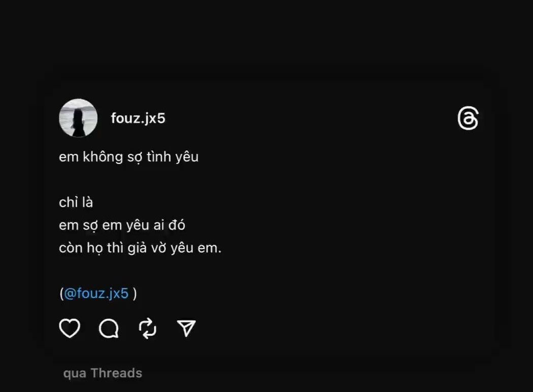The width and height of the screenshot is (533, 392).
Task: Click the "qua Threads" source label
Action: pyautogui.click(x=103, y=373)
